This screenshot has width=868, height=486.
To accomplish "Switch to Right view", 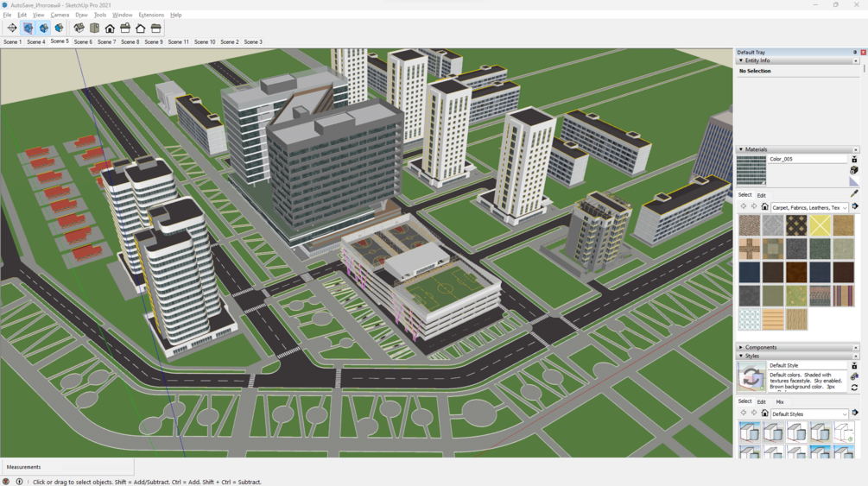I will click(x=125, y=28).
